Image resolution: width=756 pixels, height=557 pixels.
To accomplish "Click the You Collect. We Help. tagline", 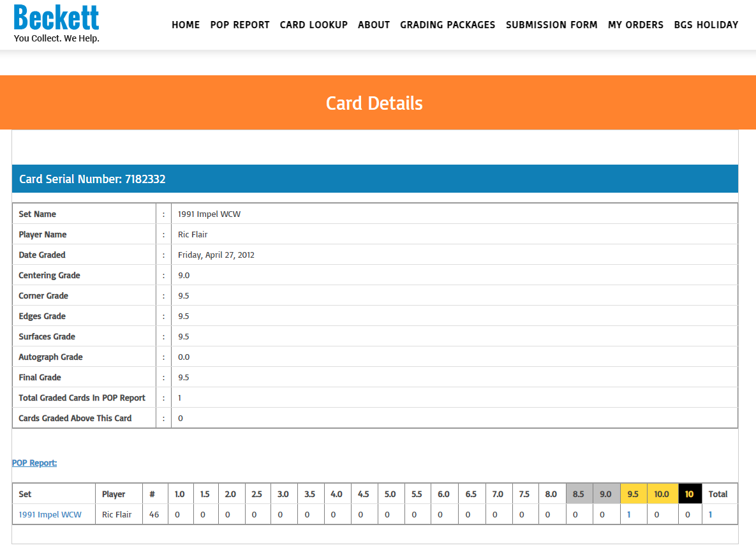I will pyautogui.click(x=56, y=38).
